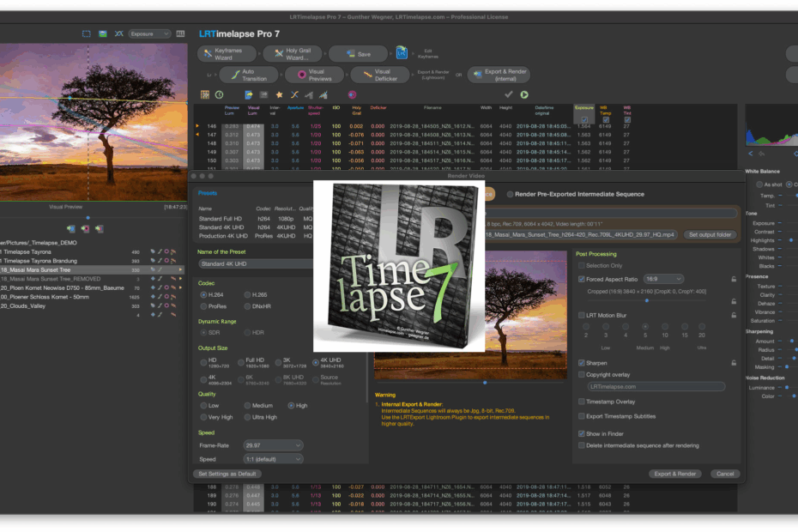
Task: Set quality to Medium
Action: (247, 406)
